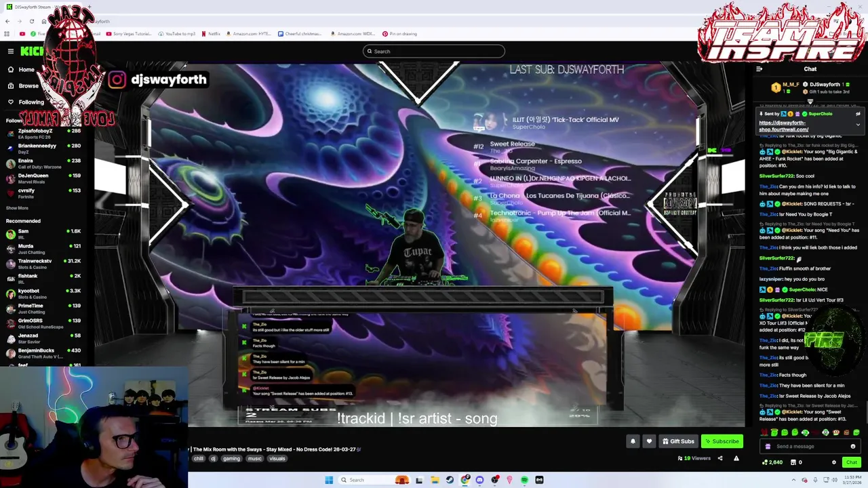The width and height of the screenshot is (868, 488).
Task: Open chat settings gear icon
Action: (x=834, y=462)
